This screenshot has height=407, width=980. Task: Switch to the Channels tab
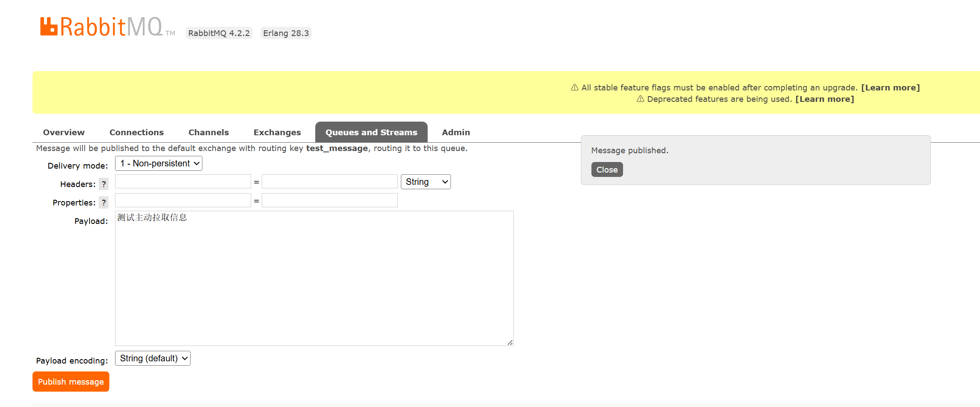point(209,132)
